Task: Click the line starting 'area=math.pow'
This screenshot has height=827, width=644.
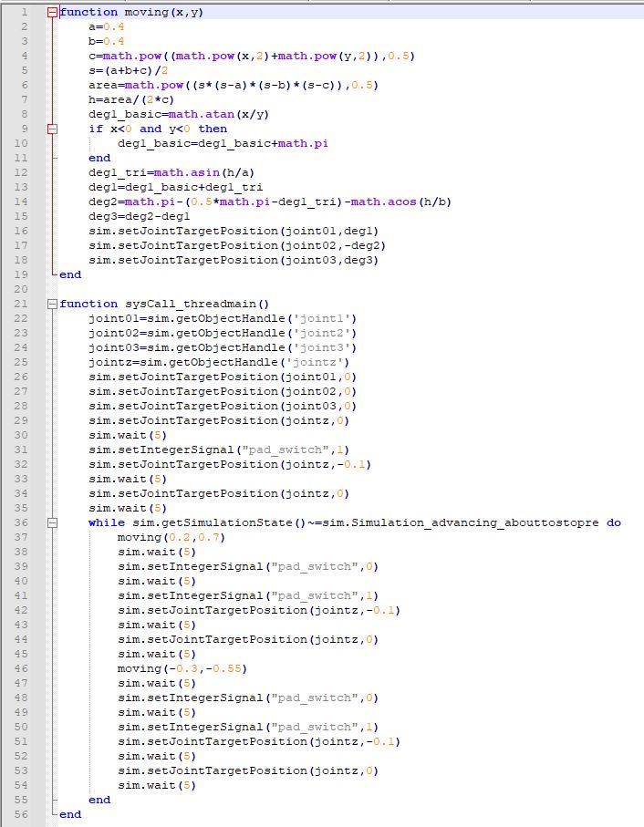Action: coord(234,85)
